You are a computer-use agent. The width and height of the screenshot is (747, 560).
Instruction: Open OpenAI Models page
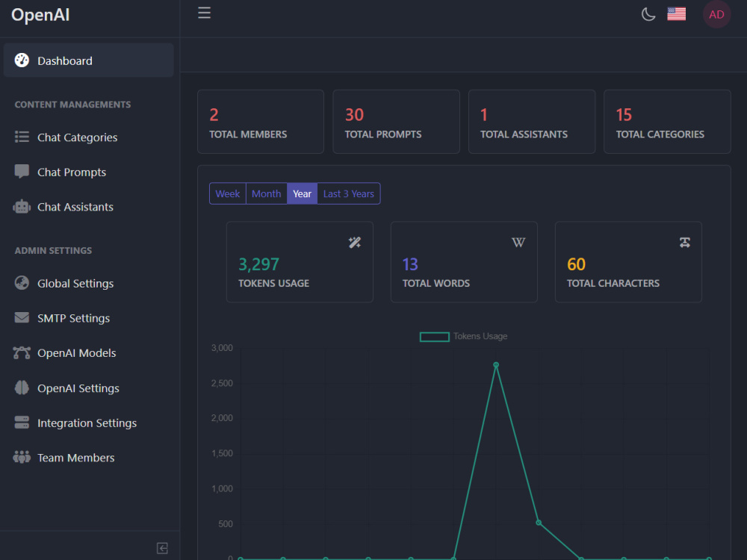point(77,353)
